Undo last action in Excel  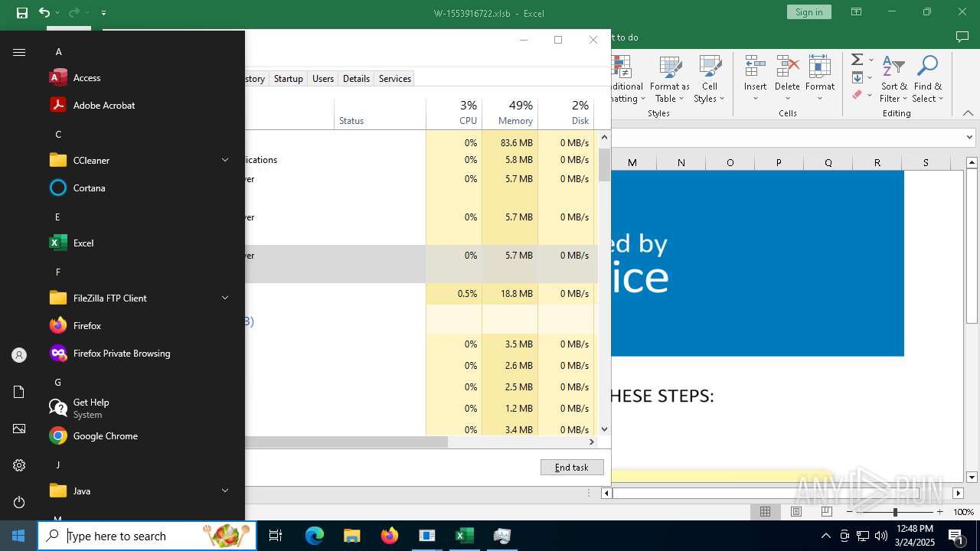pos(44,13)
